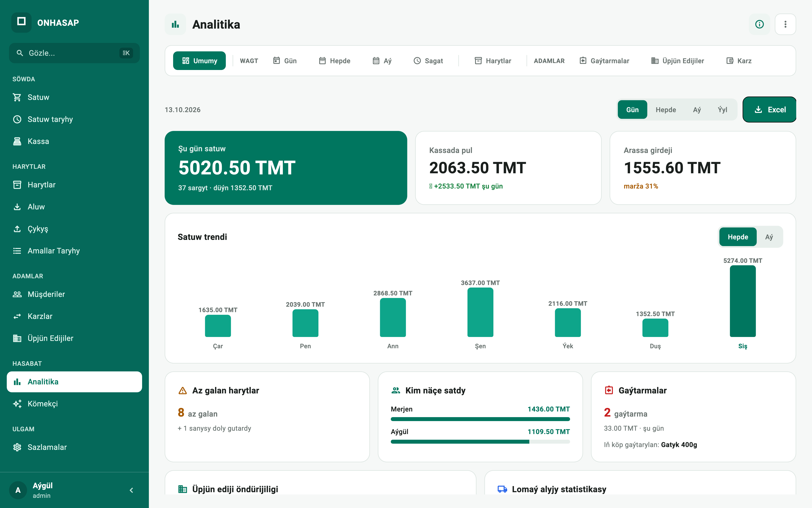
Task: Open Harytlar in the sidebar
Action: 74,185
